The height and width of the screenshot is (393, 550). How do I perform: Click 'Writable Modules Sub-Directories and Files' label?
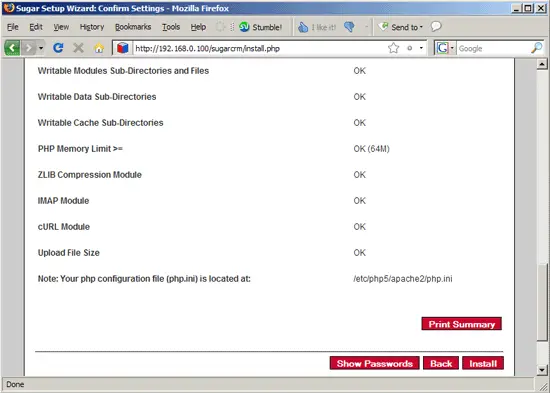[123, 71]
